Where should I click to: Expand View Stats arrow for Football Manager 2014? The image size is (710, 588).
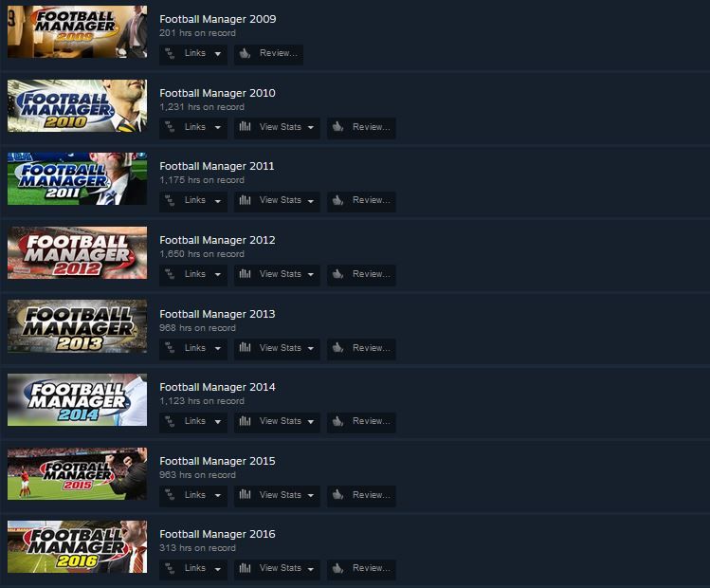tap(311, 422)
